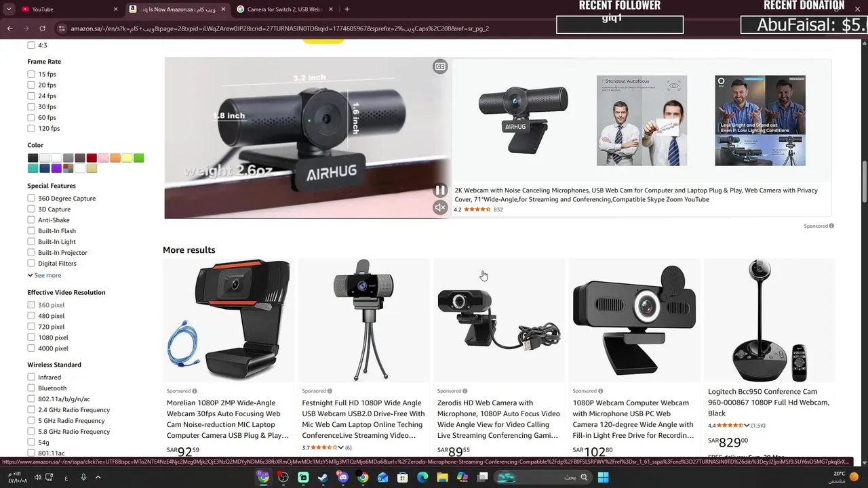This screenshot has height=488, width=868.
Task: Check the 120 fps filter
Action: pyautogui.click(x=31, y=128)
